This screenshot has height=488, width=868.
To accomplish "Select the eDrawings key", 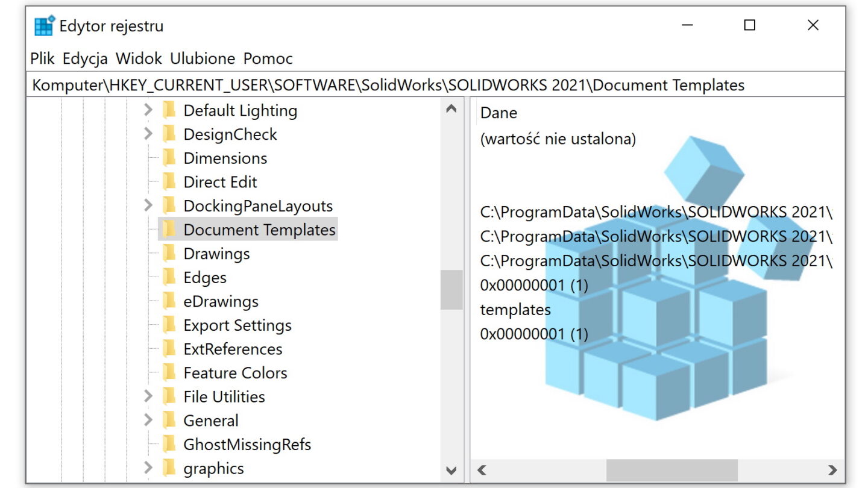I will click(221, 301).
